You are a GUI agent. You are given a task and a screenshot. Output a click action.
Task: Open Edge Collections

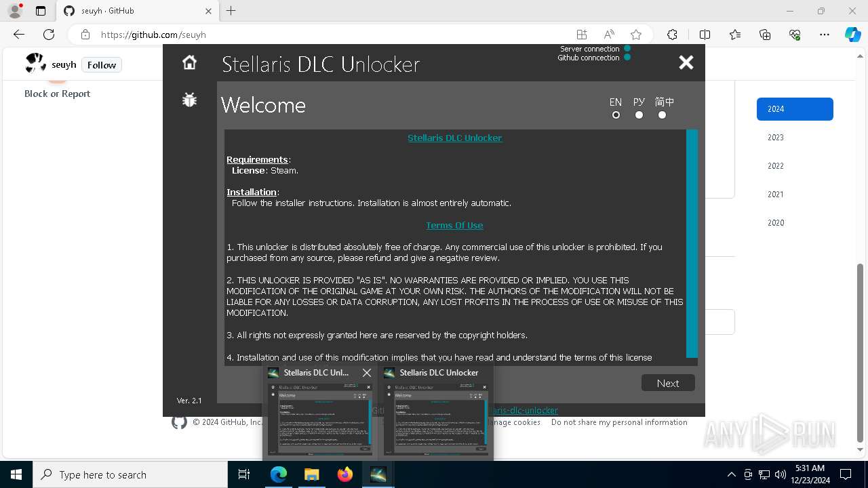(x=765, y=35)
